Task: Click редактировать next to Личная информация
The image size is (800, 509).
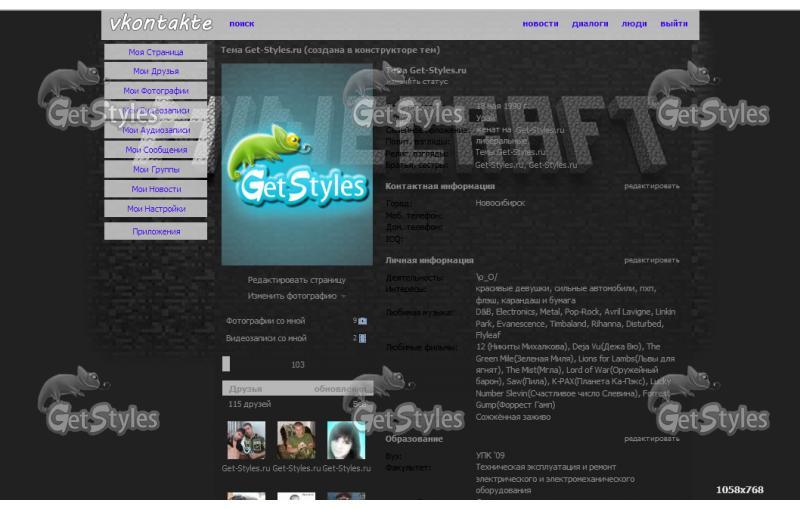Action: 652,260
